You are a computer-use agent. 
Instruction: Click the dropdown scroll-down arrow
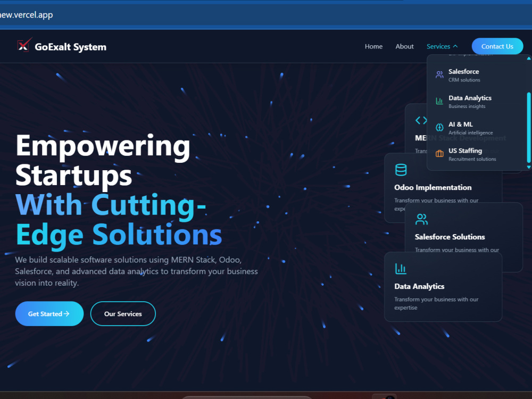click(529, 167)
